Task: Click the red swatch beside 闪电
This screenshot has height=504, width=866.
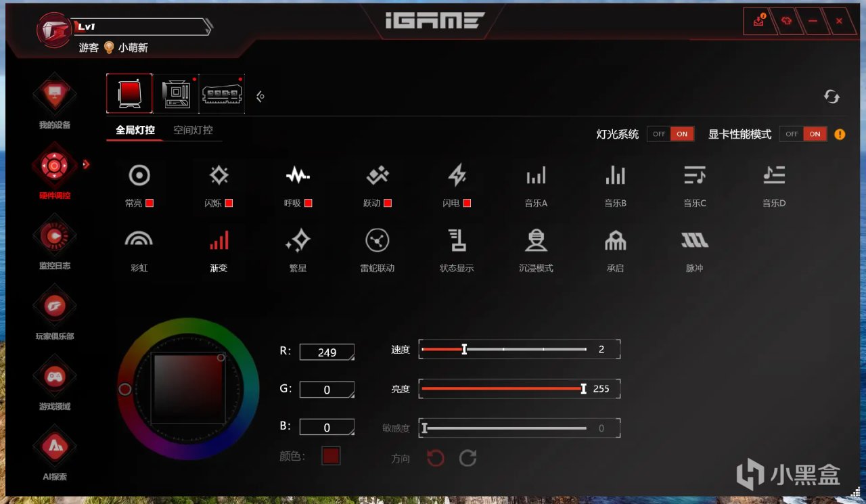Action: click(x=467, y=203)
